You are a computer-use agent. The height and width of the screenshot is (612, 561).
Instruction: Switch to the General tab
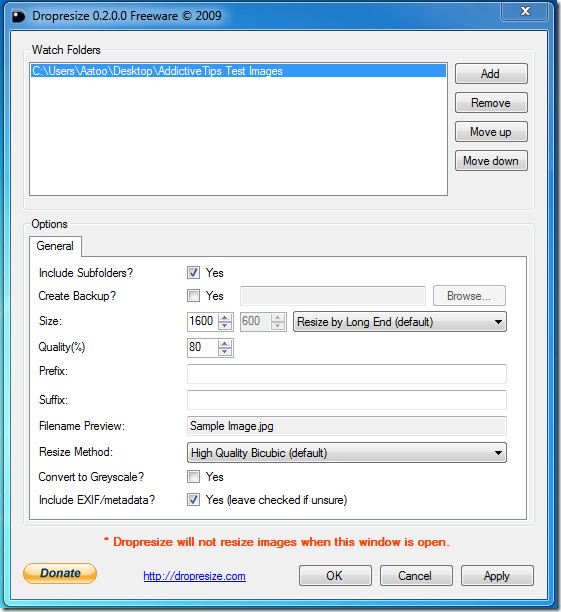pos(55,246)
